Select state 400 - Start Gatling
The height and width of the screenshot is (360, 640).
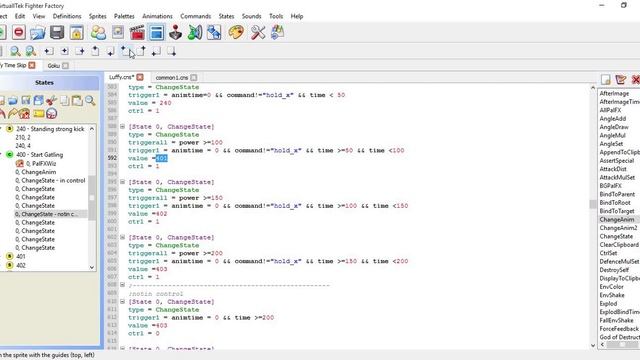pos(40,155)
